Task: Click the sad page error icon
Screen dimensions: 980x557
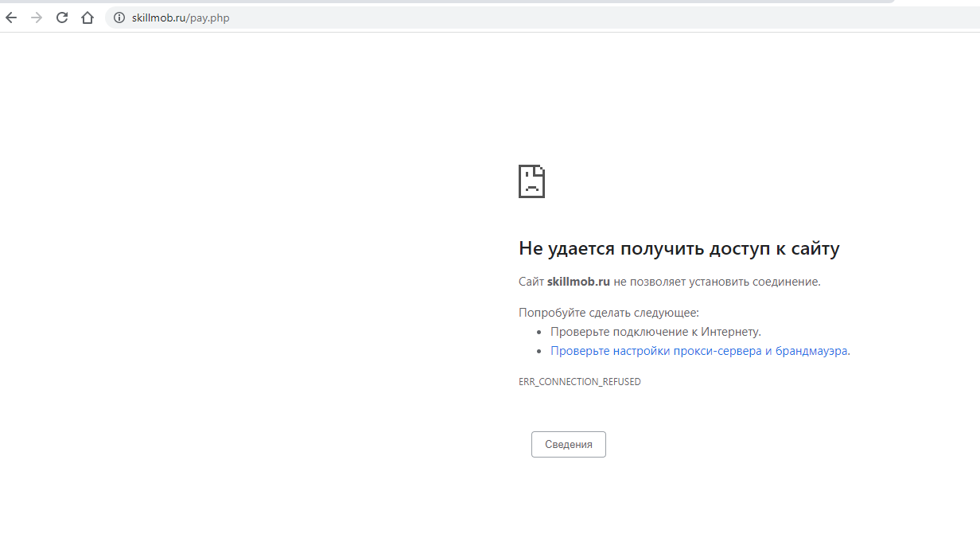Action: pyautogui.click(x=531, y=181)
